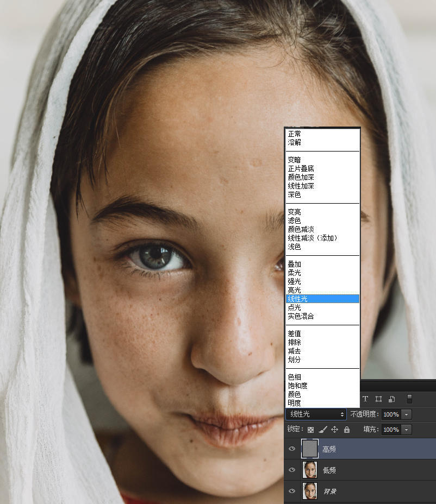436x504 pixels.
Task: Choose 柔光 blend mode
Action: (322, 273)
